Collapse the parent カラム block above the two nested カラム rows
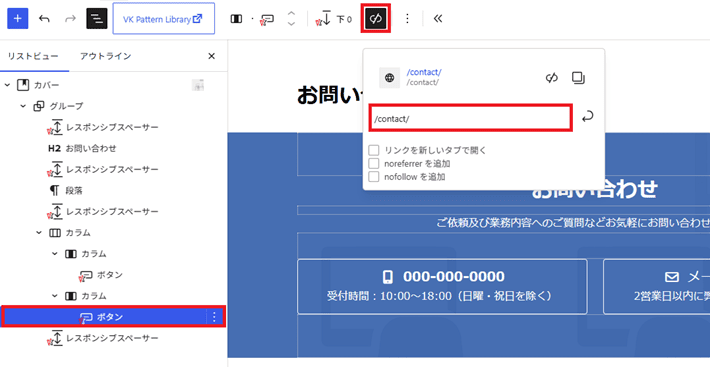 [x=39, y=233]
